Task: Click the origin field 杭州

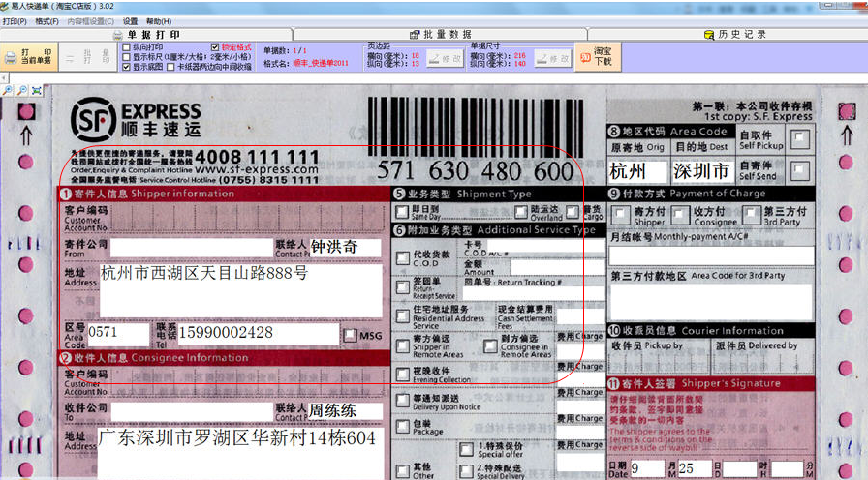Action: tap(637, 171)
